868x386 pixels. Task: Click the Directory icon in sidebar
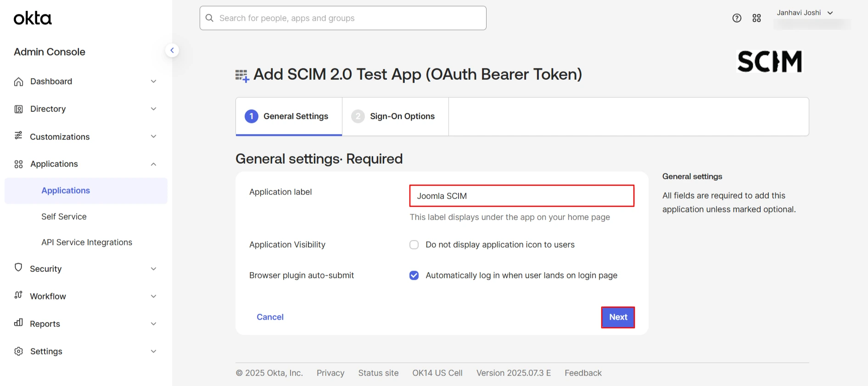coord(18,109)
